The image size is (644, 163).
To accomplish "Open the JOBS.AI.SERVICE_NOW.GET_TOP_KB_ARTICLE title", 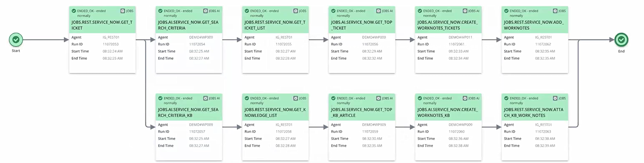I will click(361, 113).
